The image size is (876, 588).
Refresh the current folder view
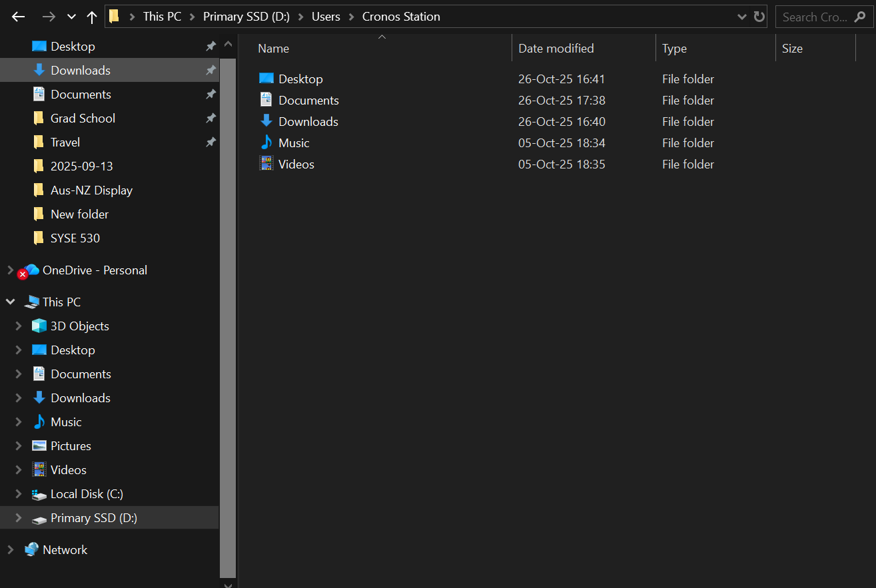click(759, 17)
